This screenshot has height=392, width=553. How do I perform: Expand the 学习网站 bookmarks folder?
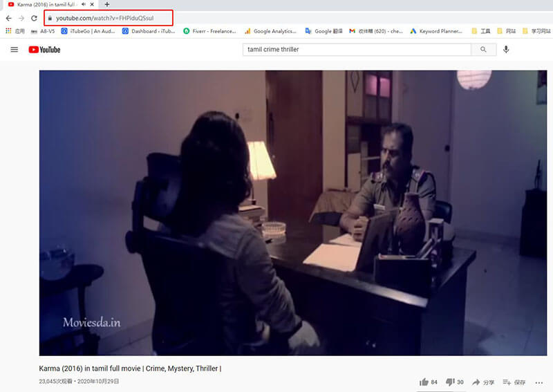pos(536,31)
